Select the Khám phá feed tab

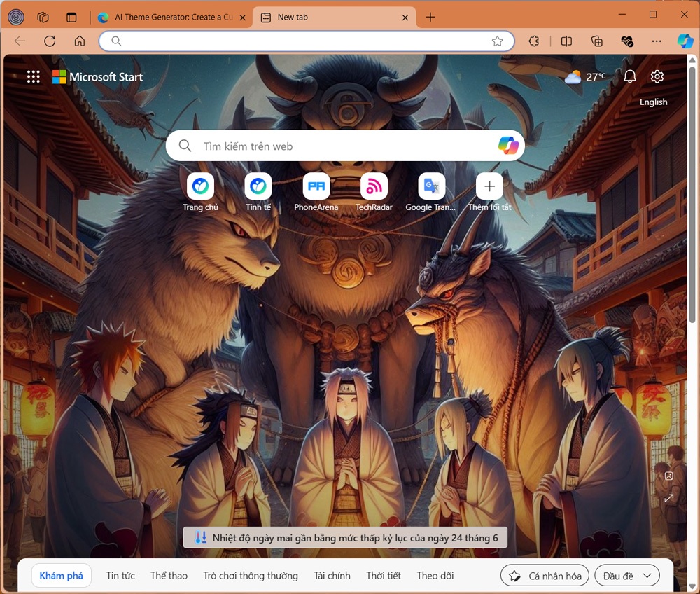point(61,576)
